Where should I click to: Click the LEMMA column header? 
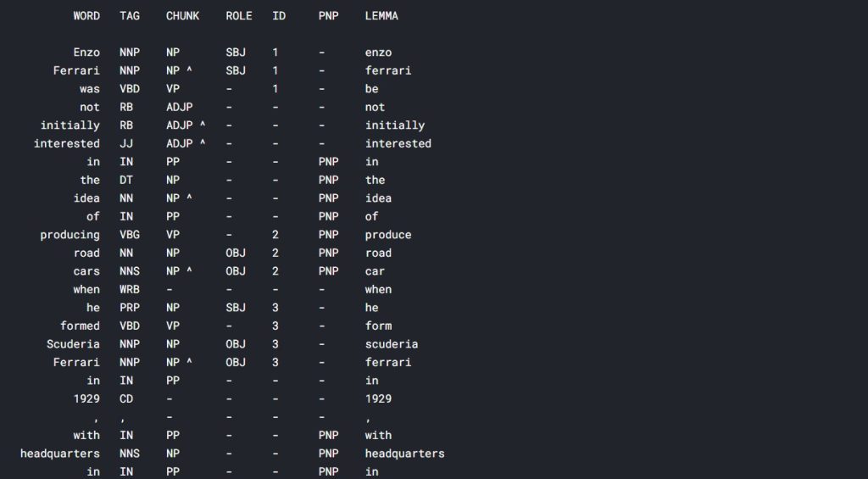point(381,16)
